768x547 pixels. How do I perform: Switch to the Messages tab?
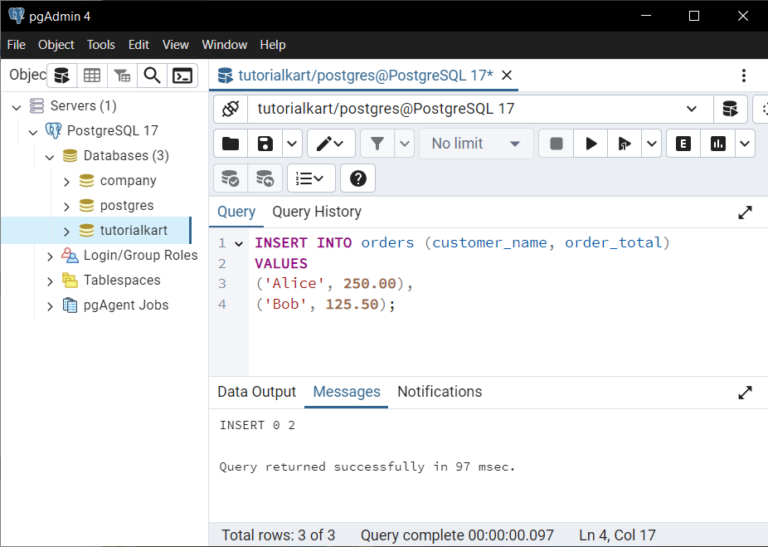tap(346, 392)
